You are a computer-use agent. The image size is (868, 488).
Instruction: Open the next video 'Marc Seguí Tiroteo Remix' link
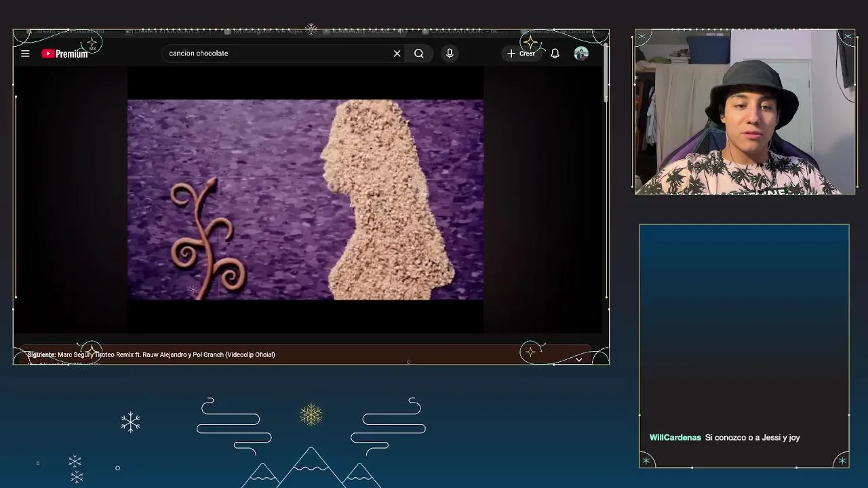(166, 354)
